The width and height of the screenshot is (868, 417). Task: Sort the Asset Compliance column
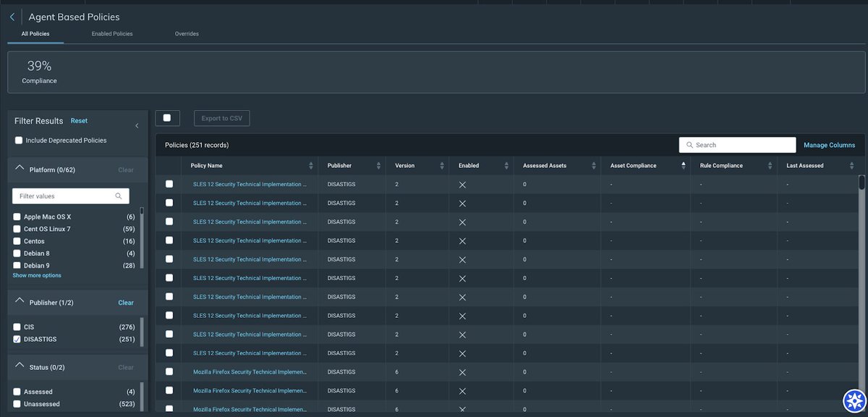coord(682,165)
